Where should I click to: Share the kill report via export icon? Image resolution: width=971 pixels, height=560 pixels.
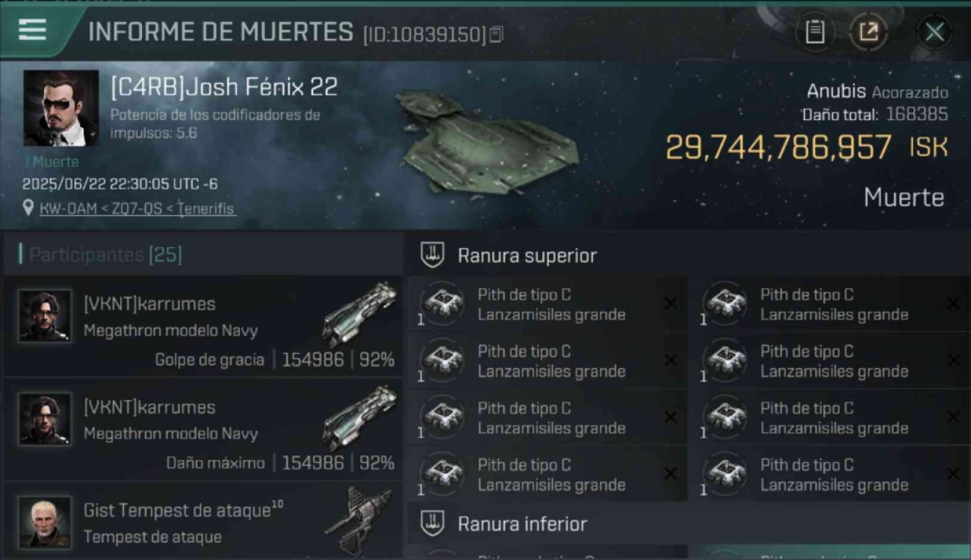coord(869,32)
